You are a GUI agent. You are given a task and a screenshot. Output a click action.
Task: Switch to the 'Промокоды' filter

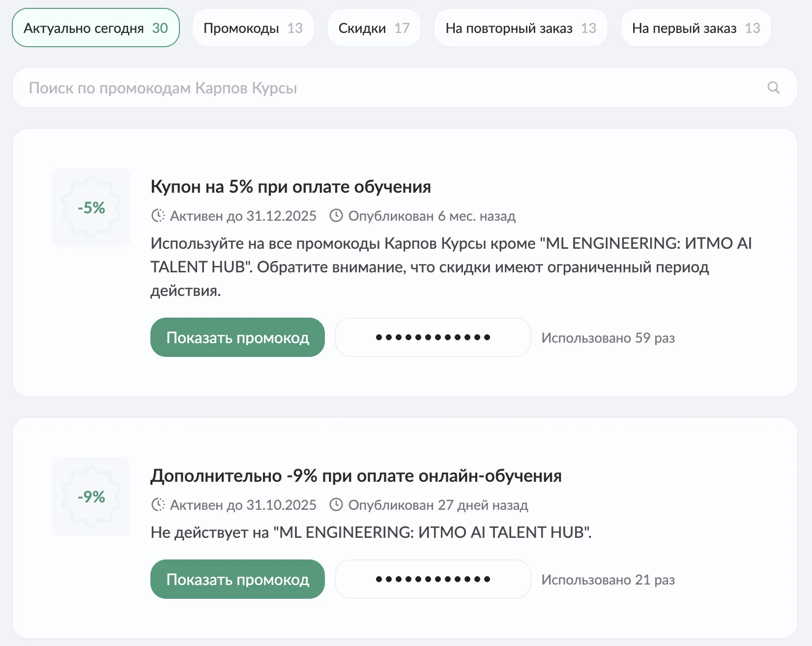point(253,28)
